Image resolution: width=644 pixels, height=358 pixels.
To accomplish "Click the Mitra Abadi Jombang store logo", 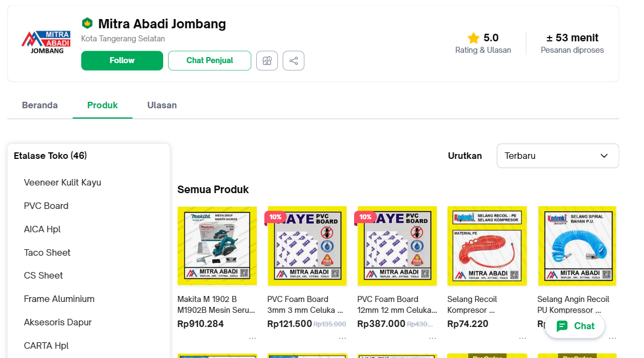I will pos(46,42).
